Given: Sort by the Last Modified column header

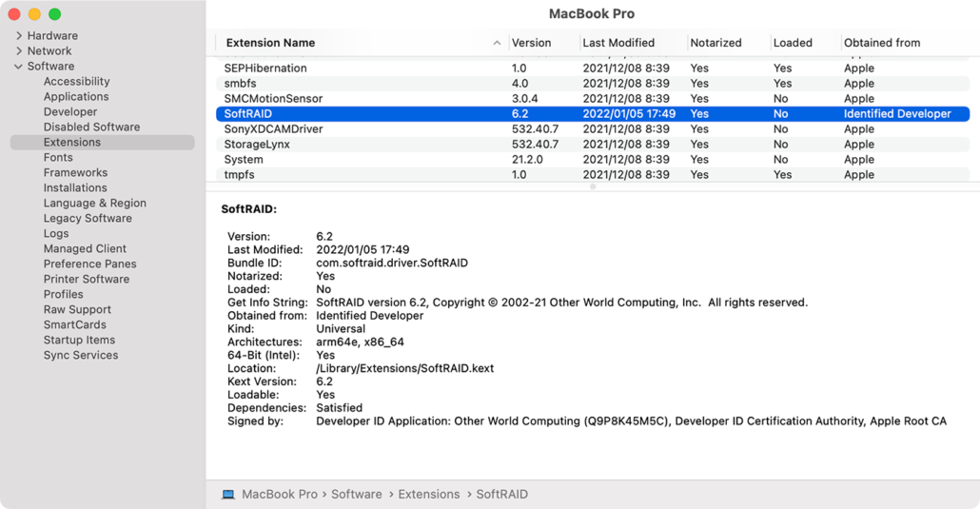Looking at the screenshot, I should coord(618,43).
